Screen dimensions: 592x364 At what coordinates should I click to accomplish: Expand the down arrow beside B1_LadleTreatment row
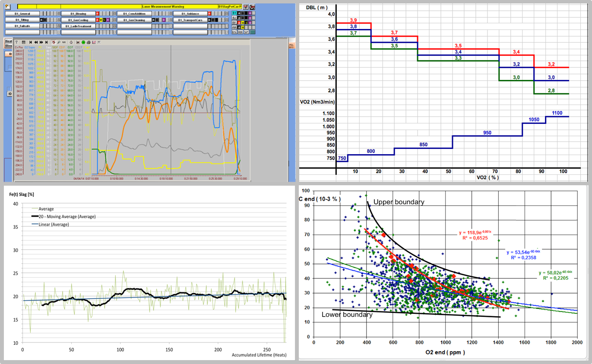[x=115, y=26]
